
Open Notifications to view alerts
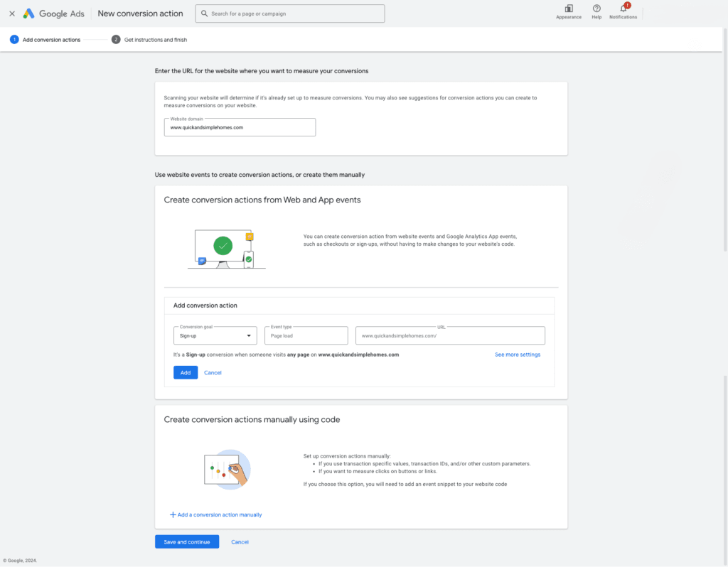[623, 13]
